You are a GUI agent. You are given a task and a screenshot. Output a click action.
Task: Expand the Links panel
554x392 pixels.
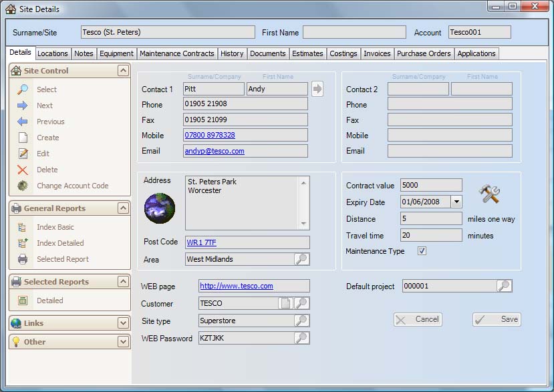tap(122, 323)
